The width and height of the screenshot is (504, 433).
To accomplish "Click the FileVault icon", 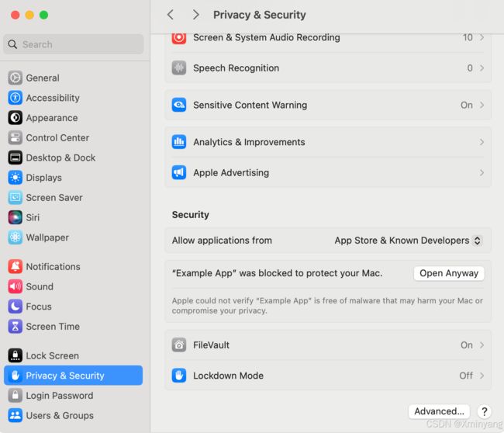I will (x=179, y=345).
